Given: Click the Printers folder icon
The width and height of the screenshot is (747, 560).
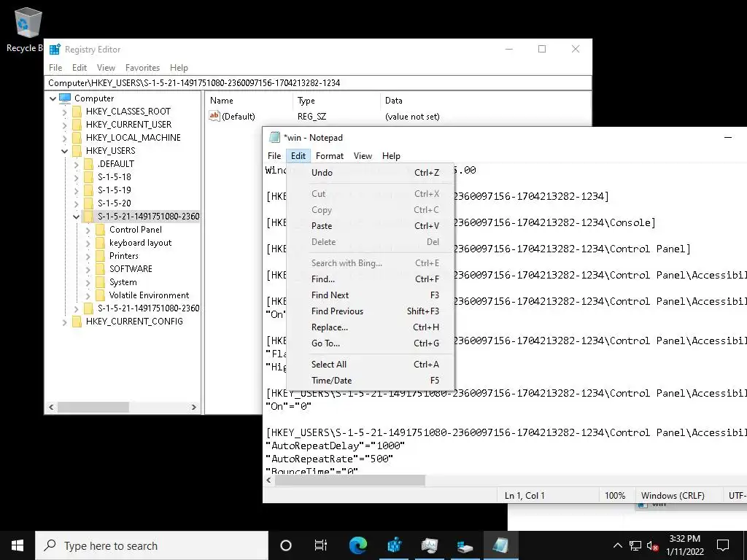Looking at the screenshot, I should (x=100, y=256).
